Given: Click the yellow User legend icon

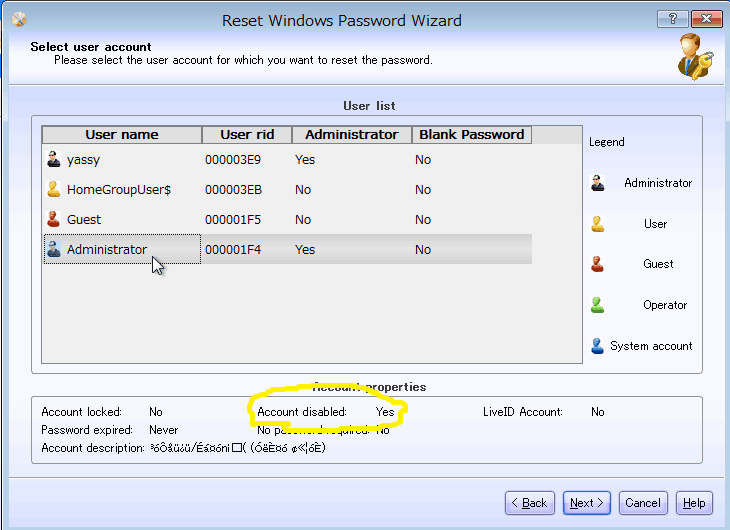Looking at the screenshot, I should click(x=598, y=224).
